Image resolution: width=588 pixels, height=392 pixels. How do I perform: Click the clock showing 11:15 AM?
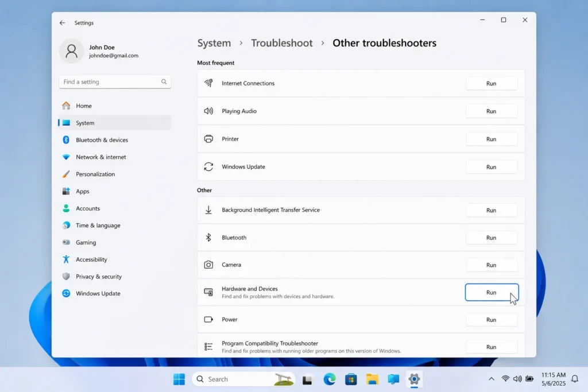pyautogui.click(x=553, y=375)
